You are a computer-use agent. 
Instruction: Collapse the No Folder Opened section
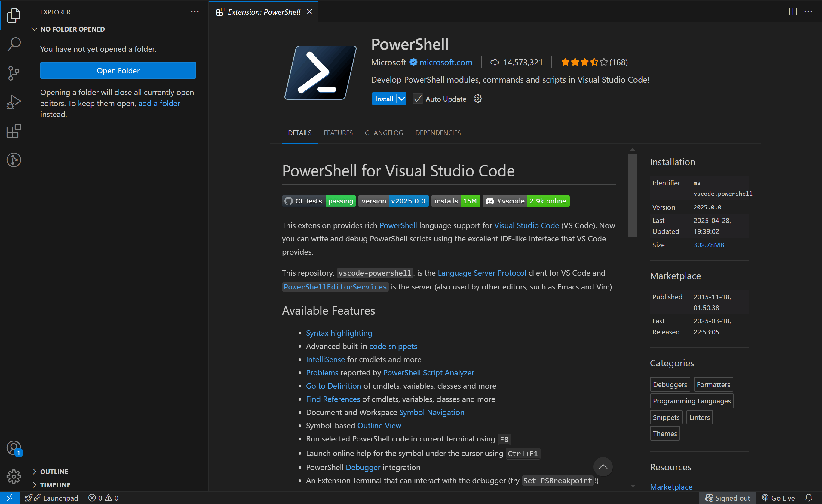tap(118, 29)
